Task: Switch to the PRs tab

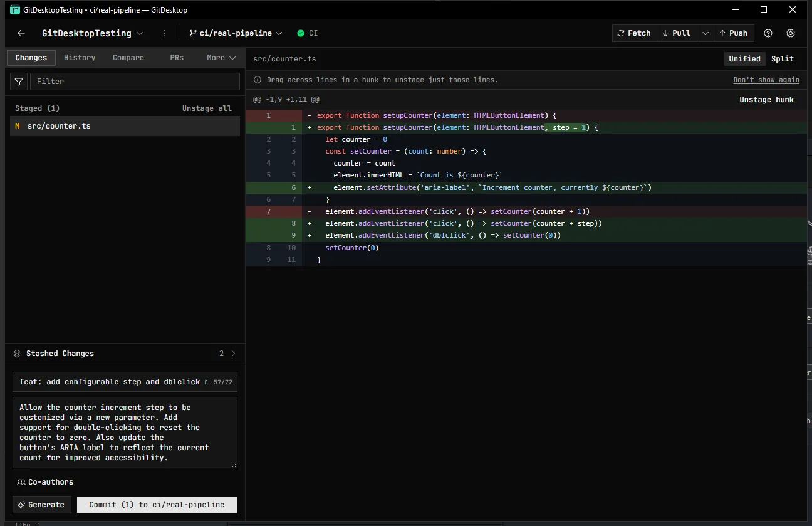Action: click(177, 58)
